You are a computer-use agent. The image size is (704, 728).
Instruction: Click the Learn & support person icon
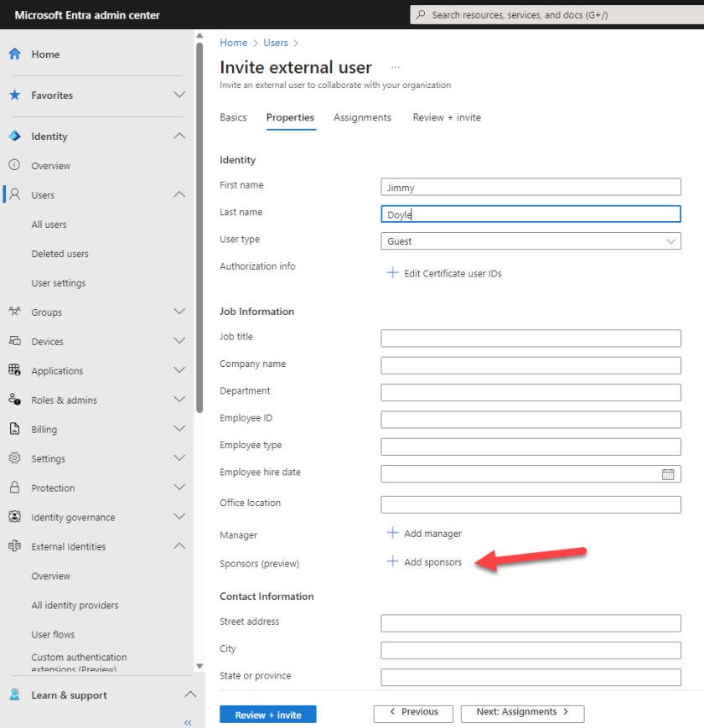point(15,694)
